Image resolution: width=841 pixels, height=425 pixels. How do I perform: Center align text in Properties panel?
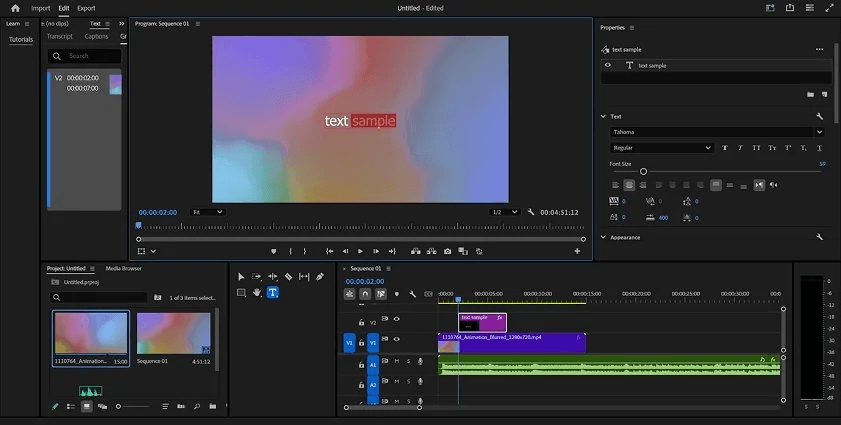point(629,185)
